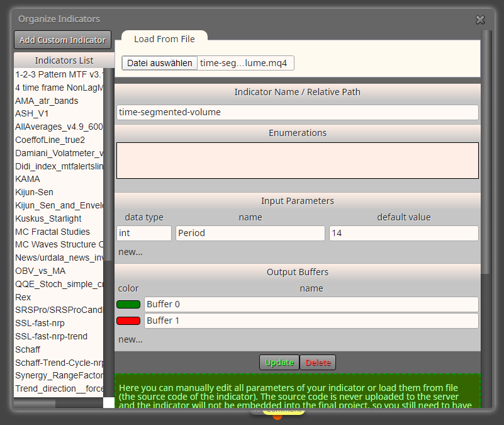
Task: Select the News/urdala_news indicator
Action: point(59,258)
